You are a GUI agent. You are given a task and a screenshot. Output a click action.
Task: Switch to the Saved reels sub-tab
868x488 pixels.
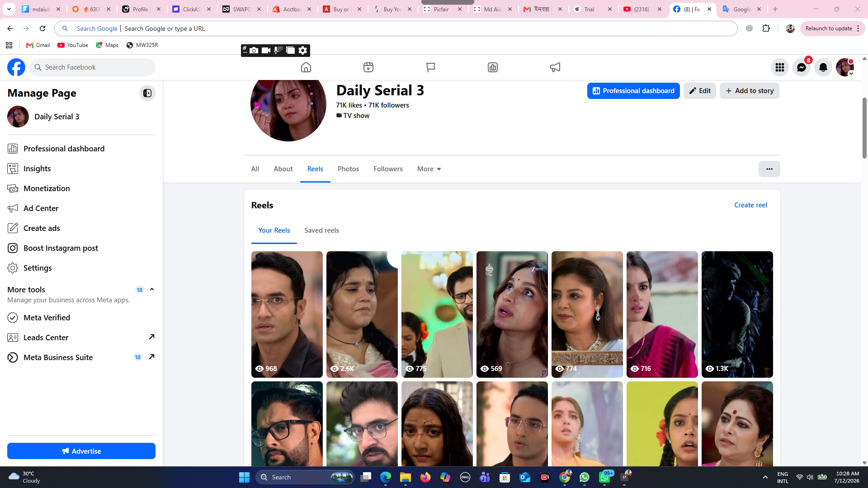[x=321, y=230]
